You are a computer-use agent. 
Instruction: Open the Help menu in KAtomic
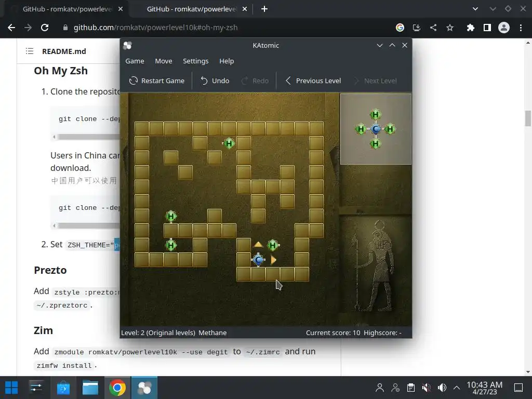pyautogui.click(x=227, y=61)
